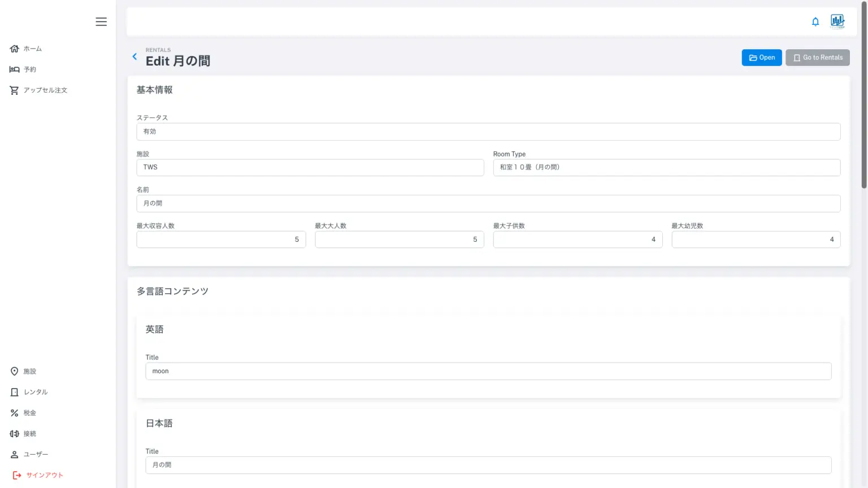Navigate to ユーザー in sidebar

(35, 454)
